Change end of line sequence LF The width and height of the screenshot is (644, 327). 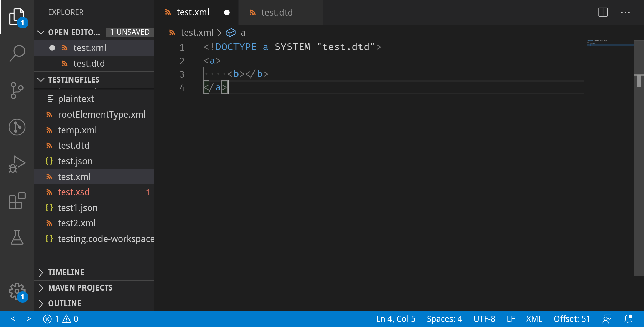tap(511, 319)
